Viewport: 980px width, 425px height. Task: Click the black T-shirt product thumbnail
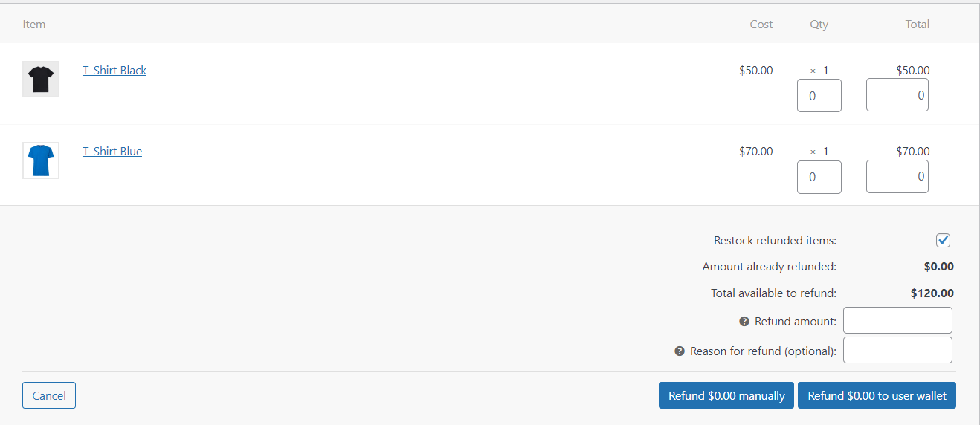(40, 79)
